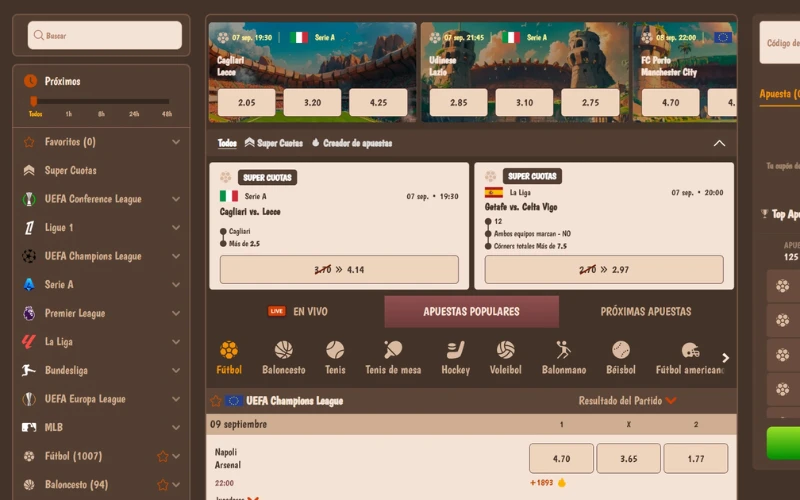Pick Napoli Arsenal draw odds 3.65
Image resolution: width=800 pixels, height=500 pixels.
point(629,458)
